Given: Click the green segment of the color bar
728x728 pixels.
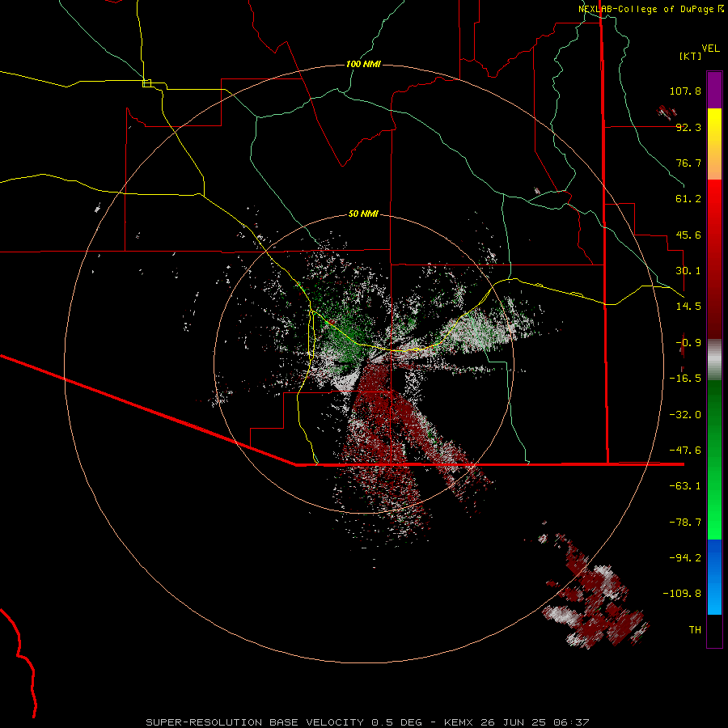Looking at the screenshot, I should tap(714, 459).
